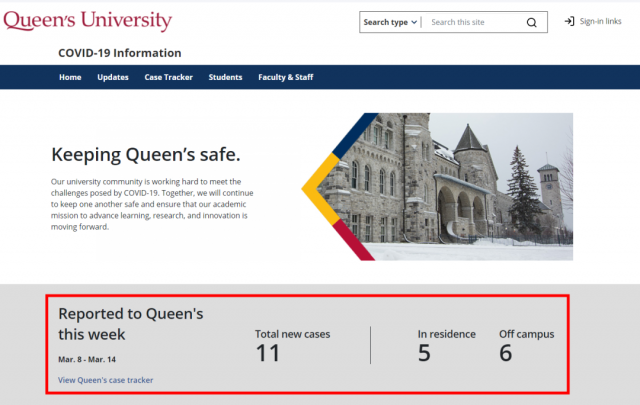Click the Queen's University logo
This screenshot has width=640, height=405.
coord(88,20)
